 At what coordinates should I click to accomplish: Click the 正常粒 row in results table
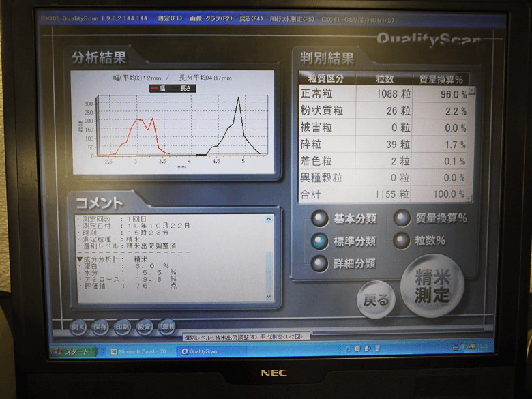coord(383,93)
